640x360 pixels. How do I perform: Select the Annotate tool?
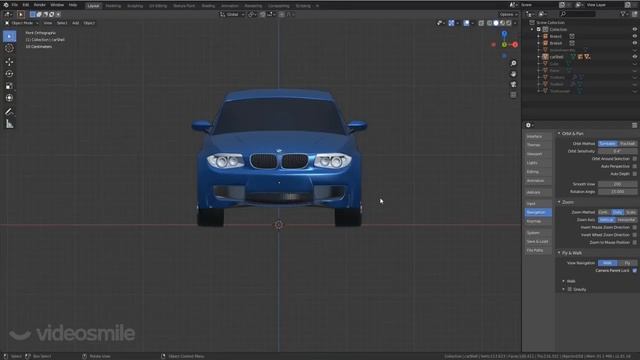coord(9,111)
